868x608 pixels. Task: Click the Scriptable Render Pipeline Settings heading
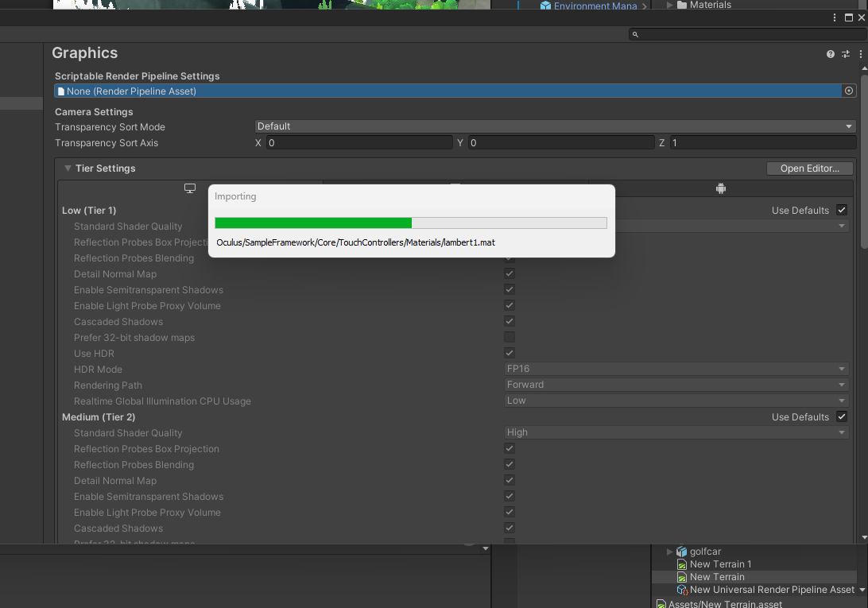[x=138, y=76]
